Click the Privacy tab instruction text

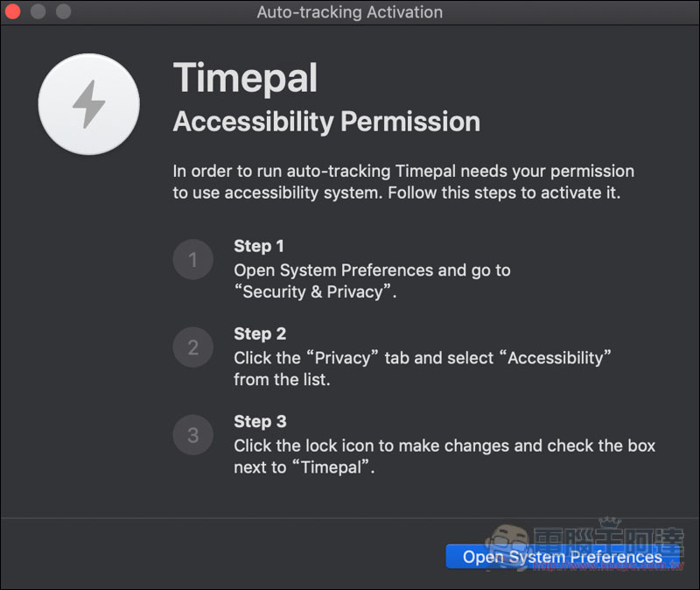423,369
